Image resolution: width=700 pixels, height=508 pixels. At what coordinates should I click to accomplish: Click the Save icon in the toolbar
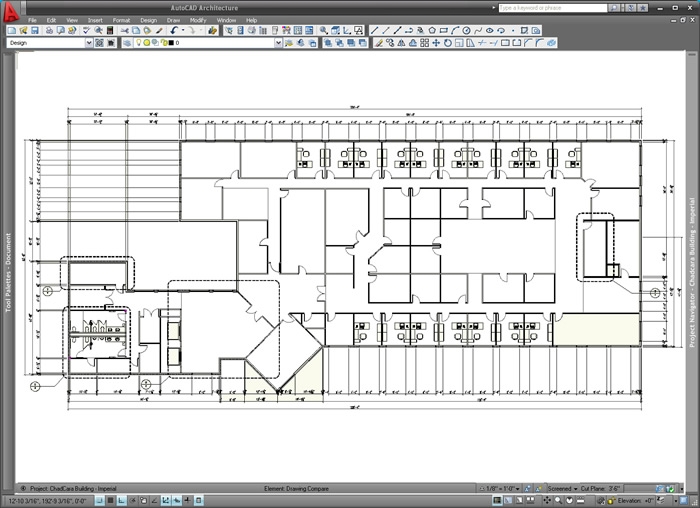tap(35, 31)
